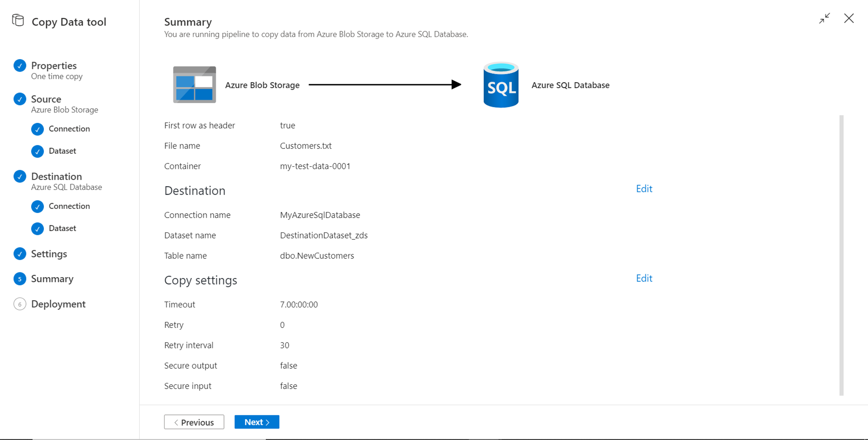This screenshot has height=440, width=868.
Task: Edit the Destination section
Action: (644, 189)
